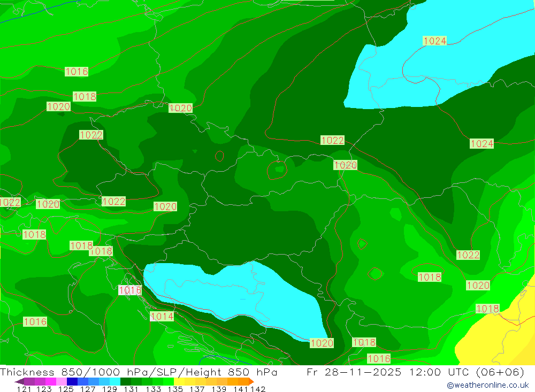
Task: Select the bright magenta legend swatch
Action: pyautogui.click(x=51, y=381)
